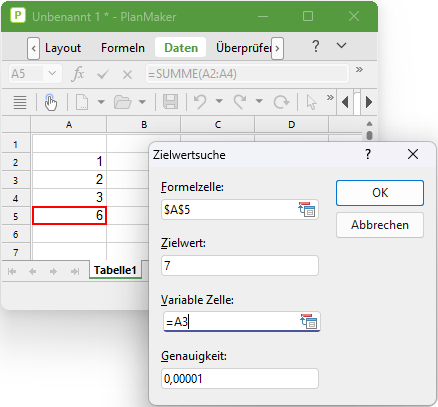Viewport: 438px width, 407px height.
Task: Cancel formula entry with the X icon
Action: coord(127,74)
